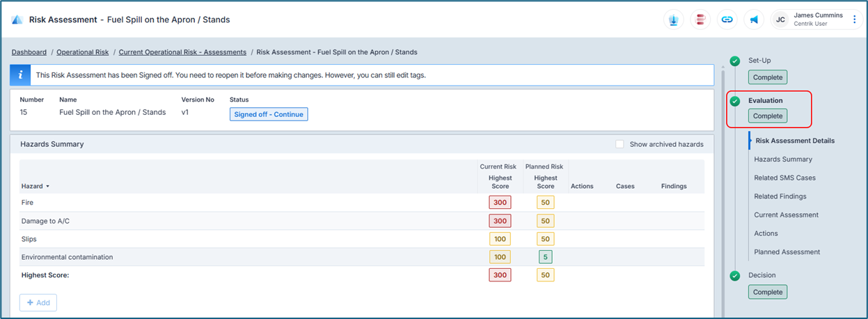This screenshot has height=319, width=868.
Task: Enable Show archived hazards checkbox
Action: [x=620, y=144]
